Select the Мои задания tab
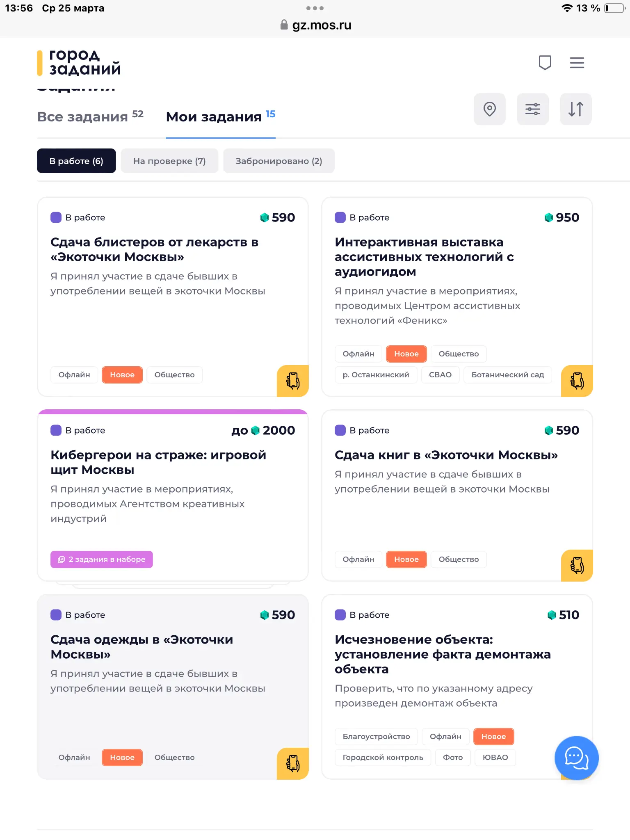Viewport: 630px width, 840px height. click(x=220, y=116)
